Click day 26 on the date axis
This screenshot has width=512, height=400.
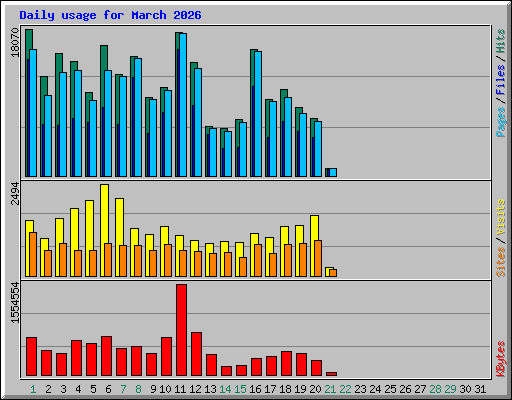tap(405, 389)
